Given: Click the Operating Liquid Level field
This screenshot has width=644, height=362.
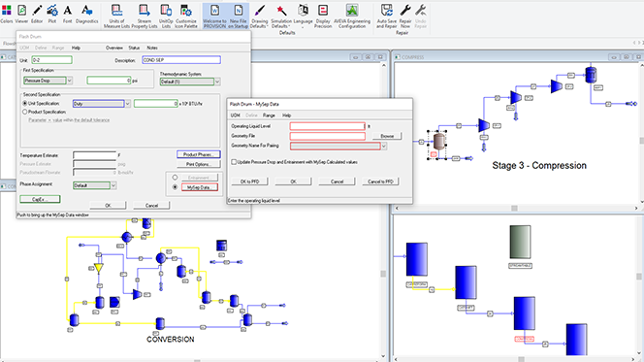Looking at the screenshot, I should (328, 126).
